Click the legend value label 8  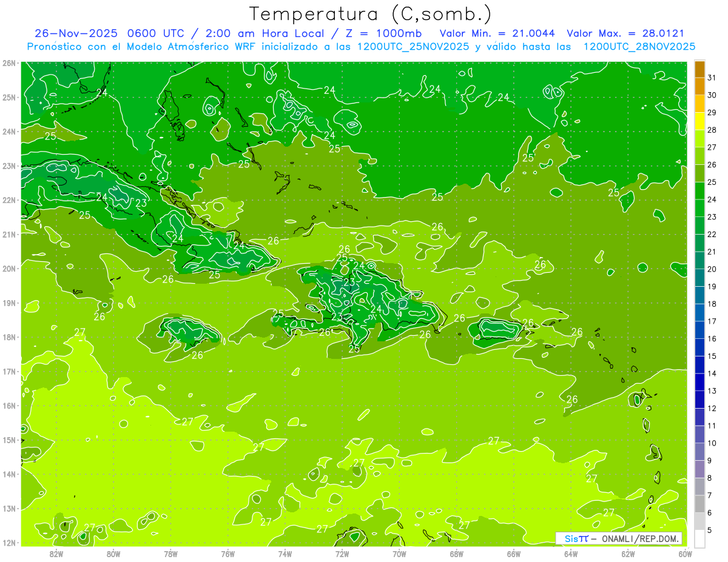[710, 478]
